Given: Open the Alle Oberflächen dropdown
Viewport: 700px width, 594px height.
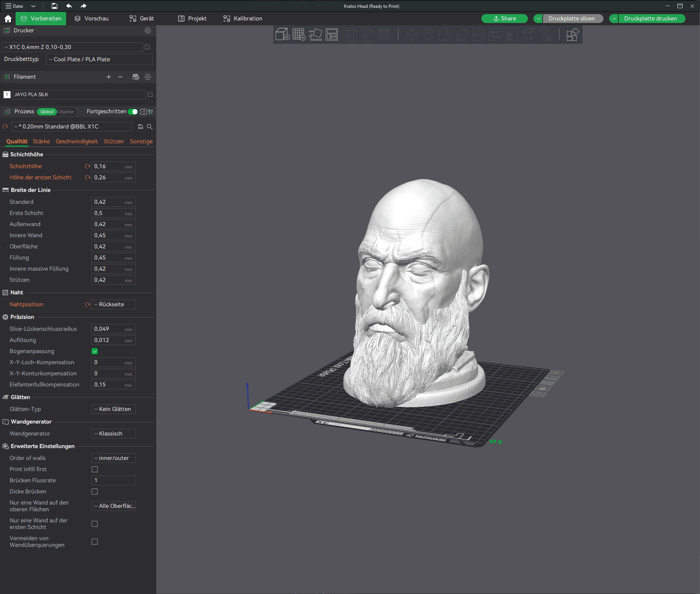Looking at the screenshot, I should tap(114, 506).
